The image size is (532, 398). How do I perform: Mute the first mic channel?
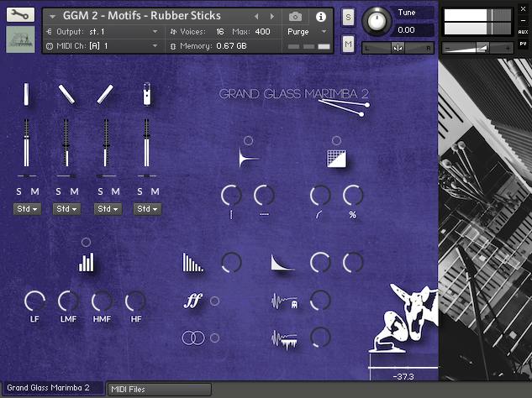click(35, 191)
